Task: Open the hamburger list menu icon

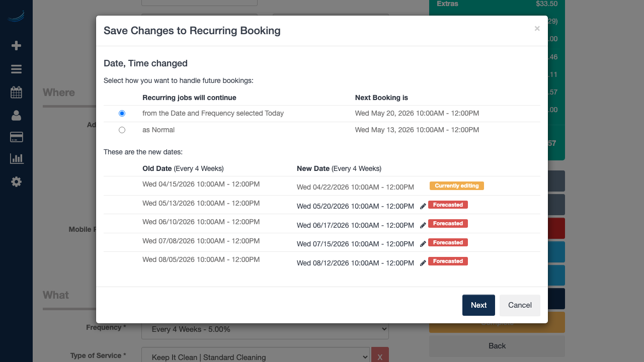Action: point(16,69)
